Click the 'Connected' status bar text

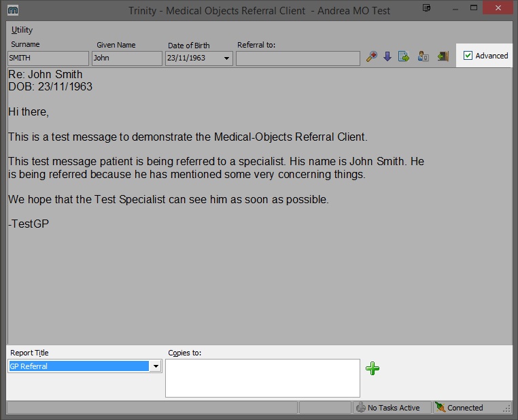(x=465, y=408)
